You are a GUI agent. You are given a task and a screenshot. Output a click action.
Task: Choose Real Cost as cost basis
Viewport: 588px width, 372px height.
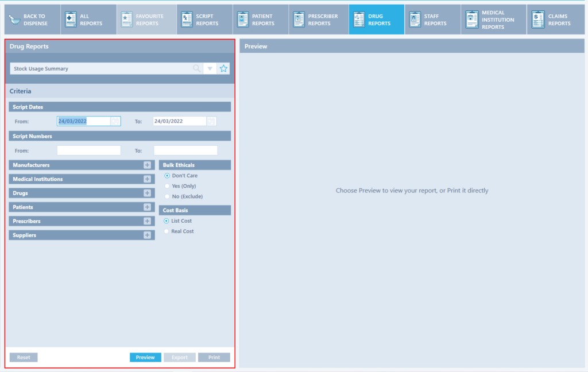click(x=167, y=231)
